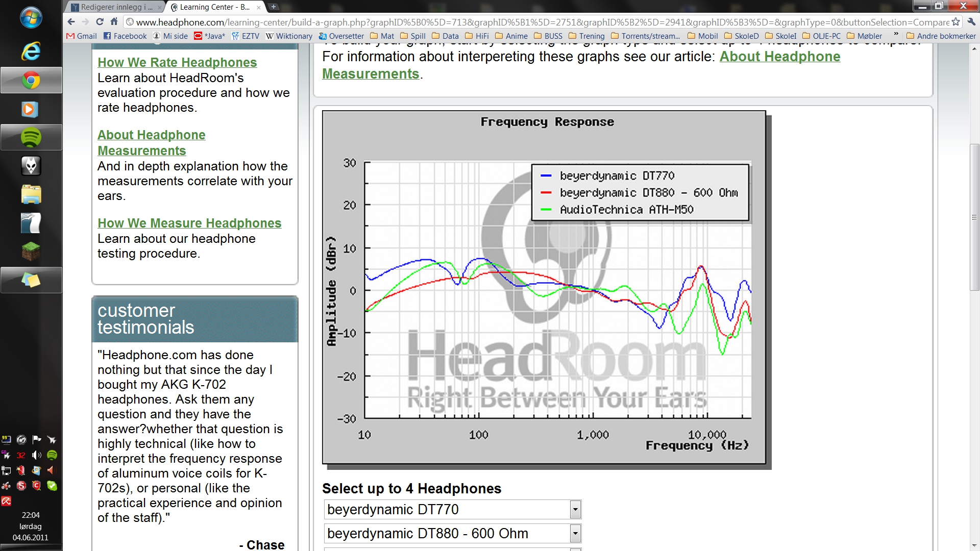
Task: Reload the current page
Action: pos(100,22)
